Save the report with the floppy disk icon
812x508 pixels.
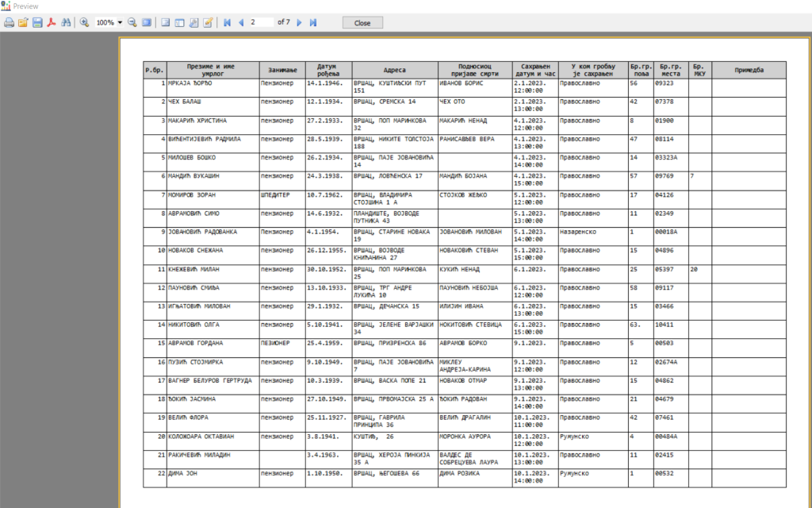(x=37, y=23)
